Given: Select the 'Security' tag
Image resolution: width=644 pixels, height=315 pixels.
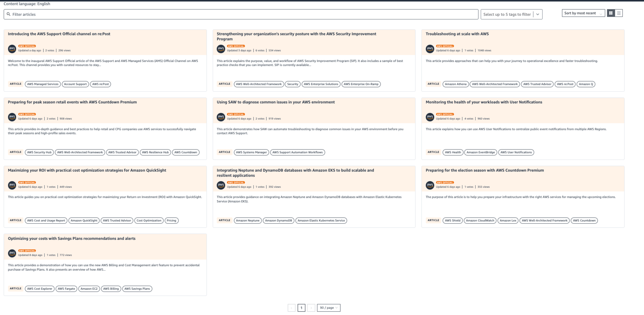Looking at the screenshot, I should [x=293, y=84].
